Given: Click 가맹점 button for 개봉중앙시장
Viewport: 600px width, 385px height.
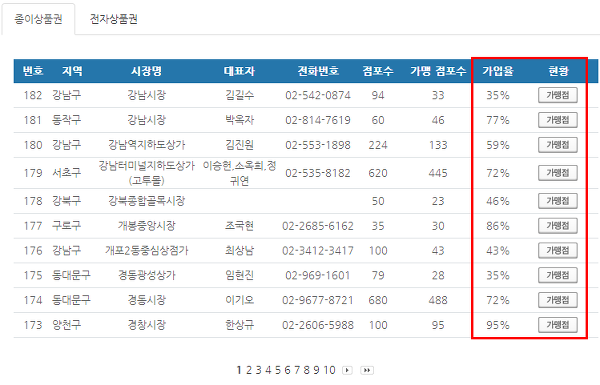Looking at the screenshot, I should pos(558,226).
